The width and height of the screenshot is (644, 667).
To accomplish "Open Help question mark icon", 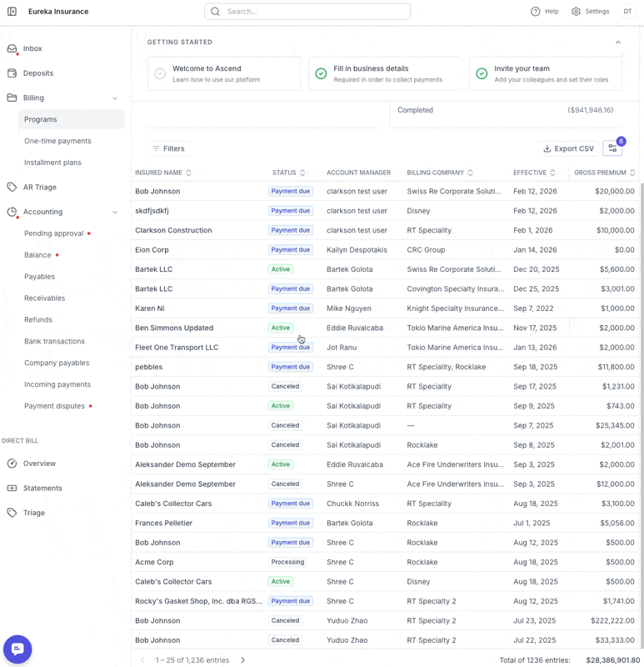I will tap(535, 12).
